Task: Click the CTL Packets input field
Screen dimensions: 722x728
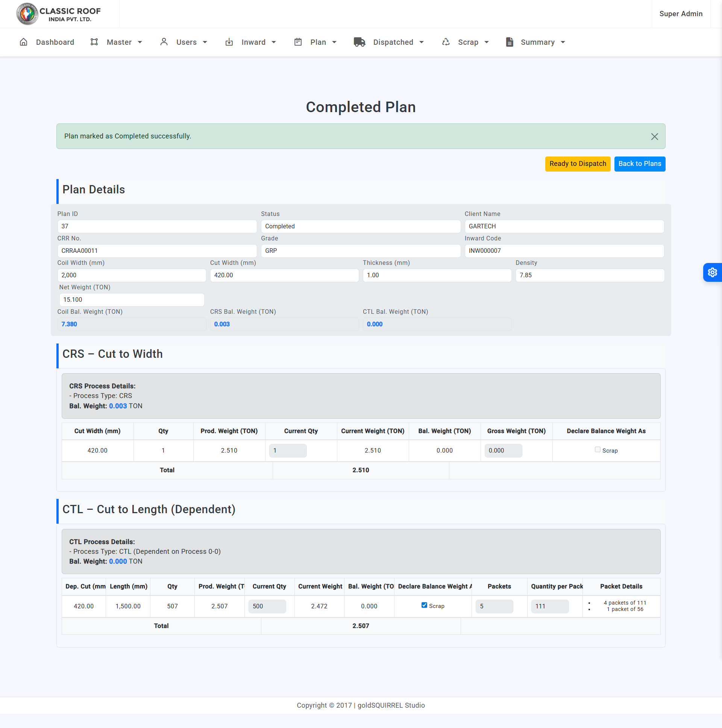Action: [x=494, y=606]
